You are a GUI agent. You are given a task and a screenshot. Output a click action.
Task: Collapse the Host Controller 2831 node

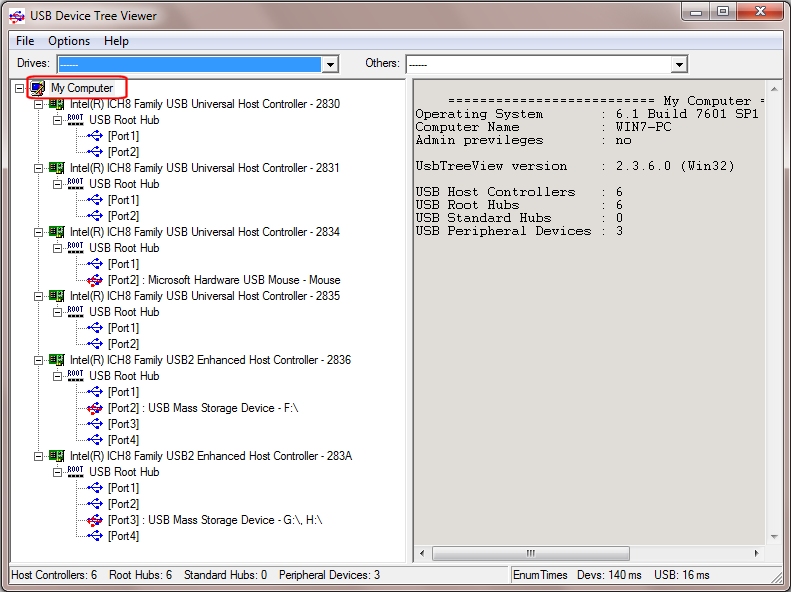click(x=38, y=168)
